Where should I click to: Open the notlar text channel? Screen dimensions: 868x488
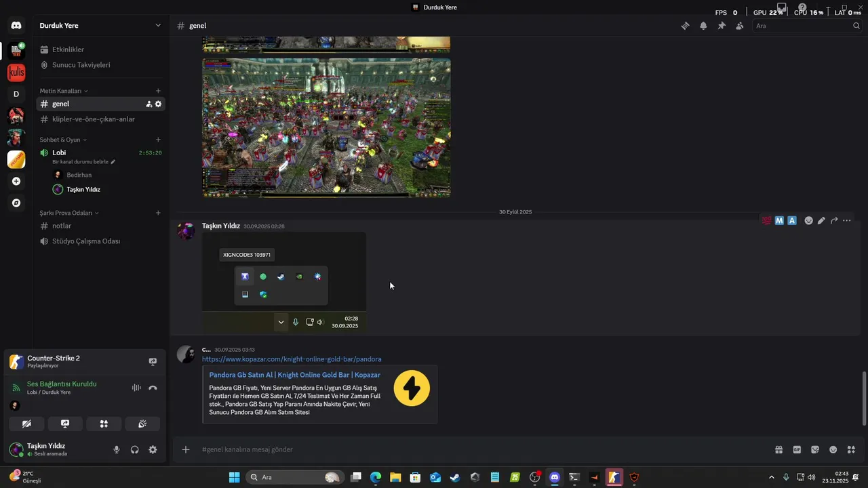[x=100, y=226]
